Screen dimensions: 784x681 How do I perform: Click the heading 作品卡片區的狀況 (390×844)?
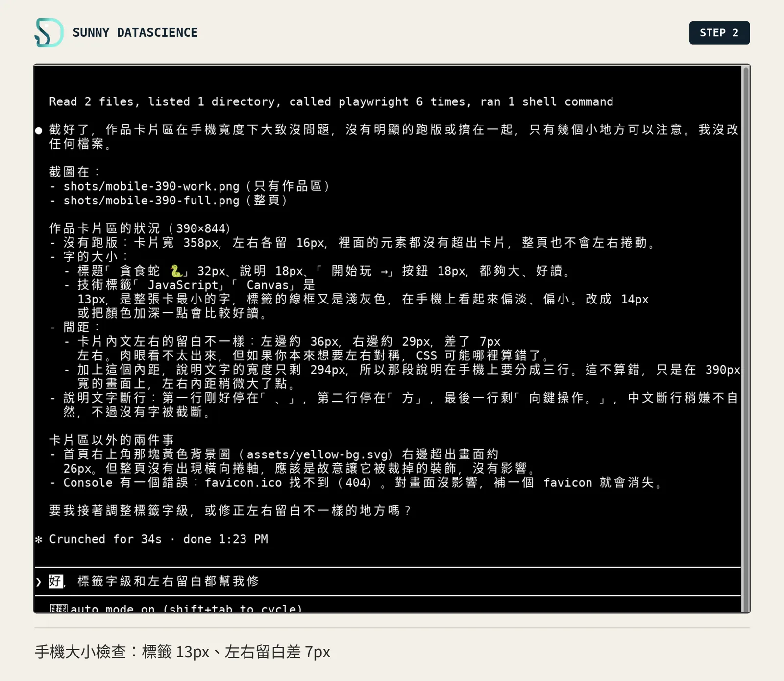point(140,228)
